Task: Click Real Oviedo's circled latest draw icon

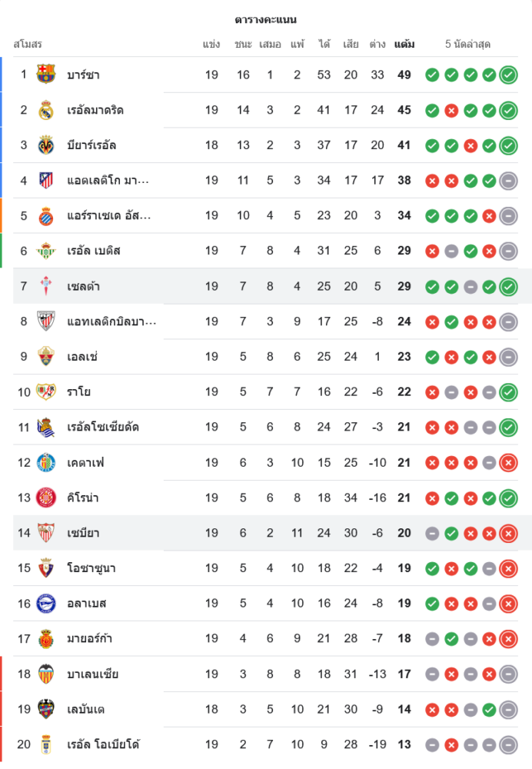Action: pos(508,744)
